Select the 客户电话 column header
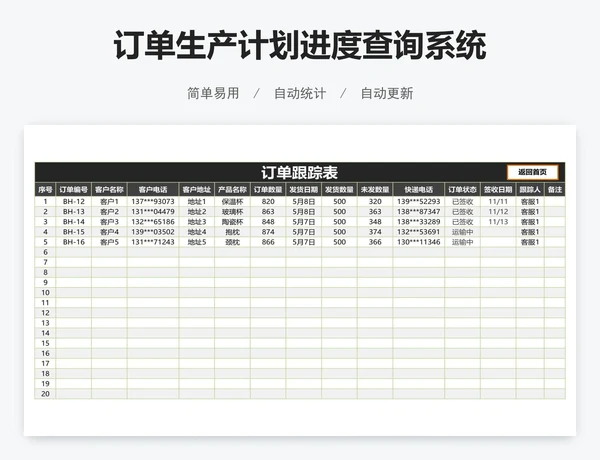Image resolution: width=600 pixels, height=460 pixels. click(x=153, y=189)
